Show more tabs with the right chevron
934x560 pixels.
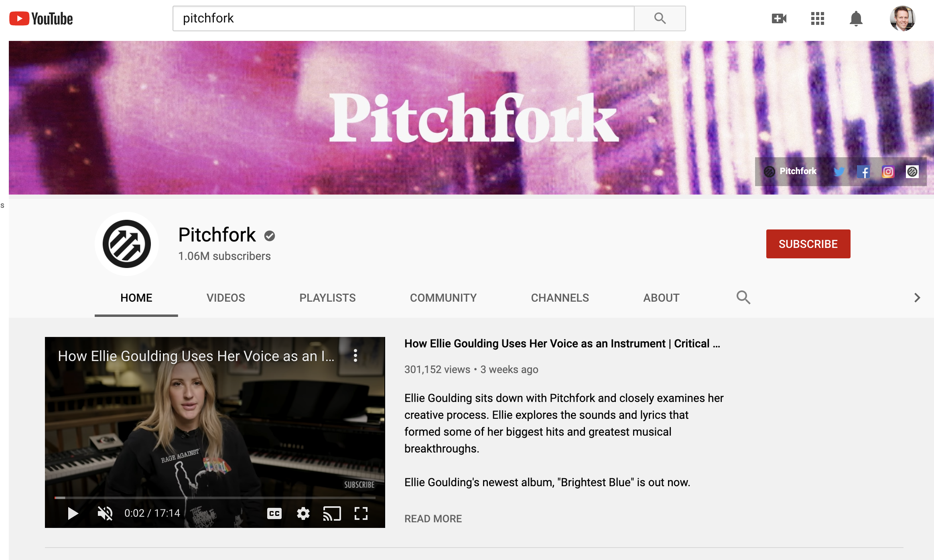click(x=917, y=298)
